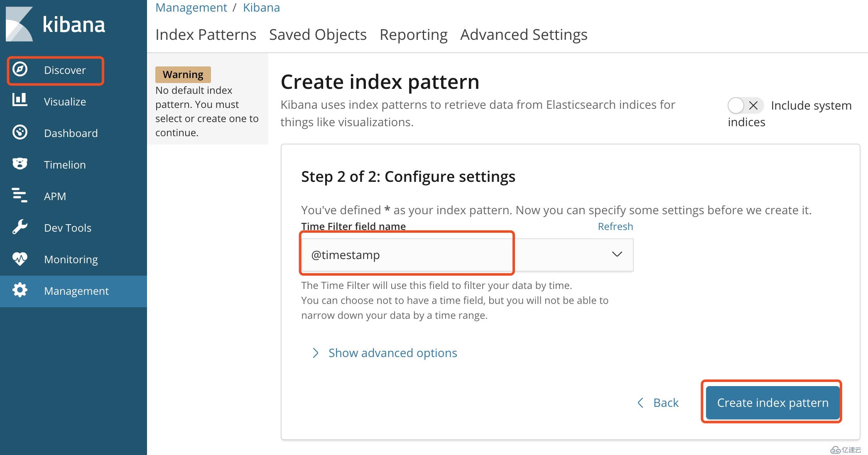Viewport: 868px width, 455px height.
Task: Select the @timestamp input field
Action: tap(408, 254)
